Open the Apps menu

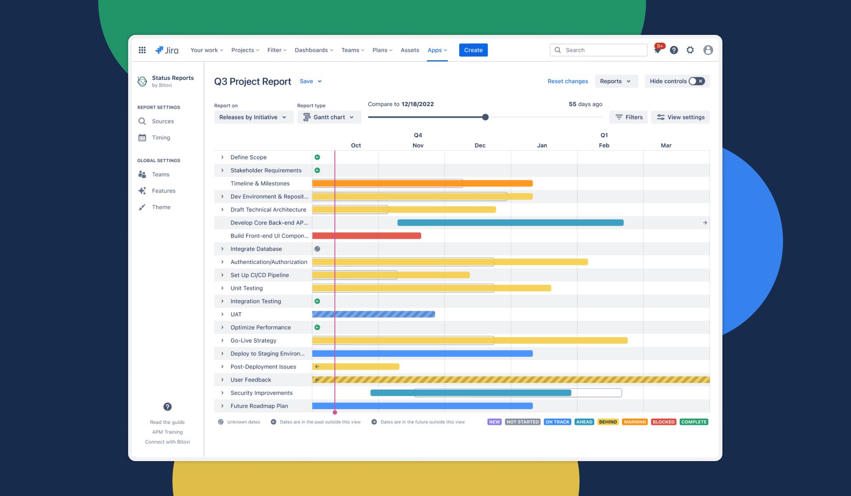click(x=437, y=50)
